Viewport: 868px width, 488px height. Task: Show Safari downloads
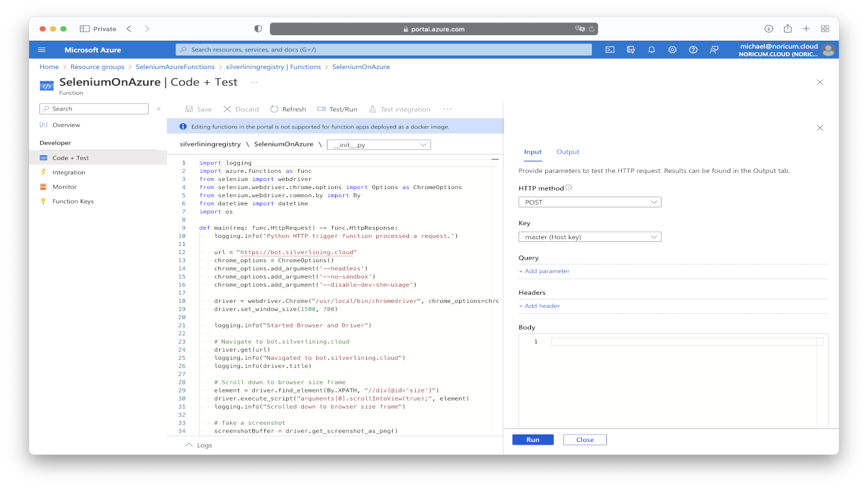[x=769, y=28]
